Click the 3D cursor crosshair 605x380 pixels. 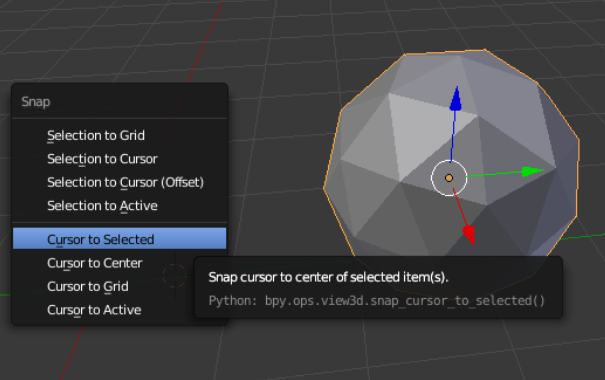pyautogui.click(x=175, y=275)
